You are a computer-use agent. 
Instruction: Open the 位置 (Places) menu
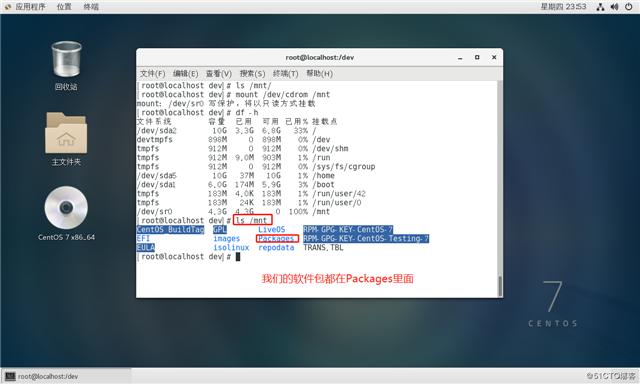64,7
